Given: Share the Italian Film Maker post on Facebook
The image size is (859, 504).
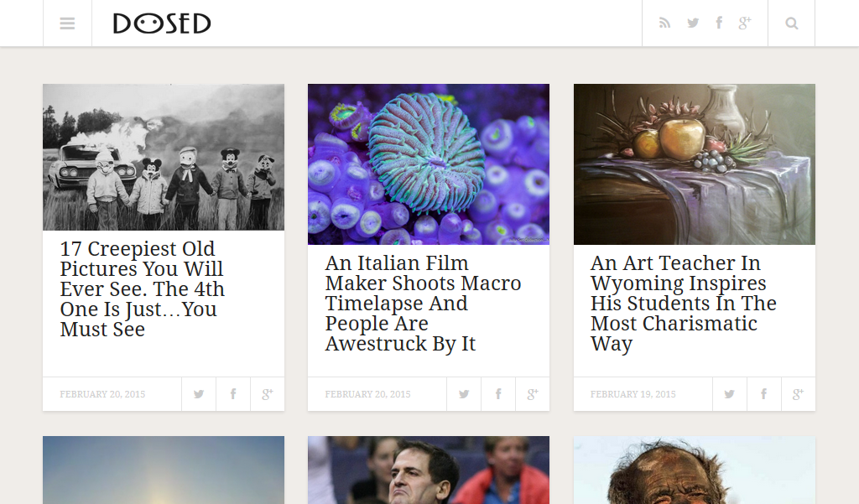Looking at the screenshot, I should click(x=498, y=394).
